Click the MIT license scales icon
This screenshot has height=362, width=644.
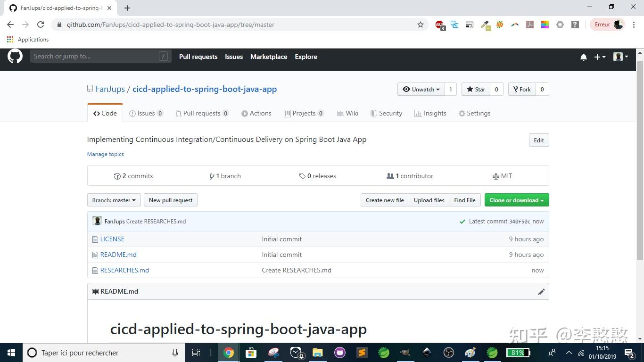pos(495,176)
